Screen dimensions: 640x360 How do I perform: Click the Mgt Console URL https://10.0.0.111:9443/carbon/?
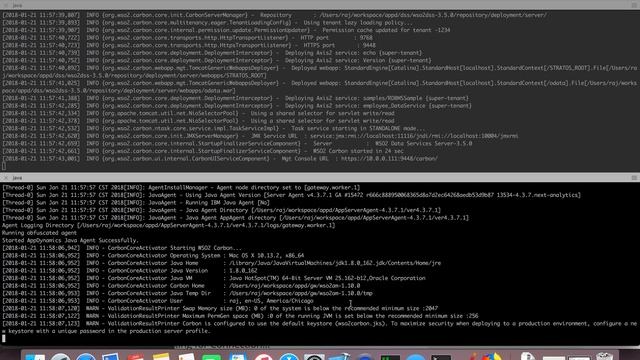click(x=389, y=158)
